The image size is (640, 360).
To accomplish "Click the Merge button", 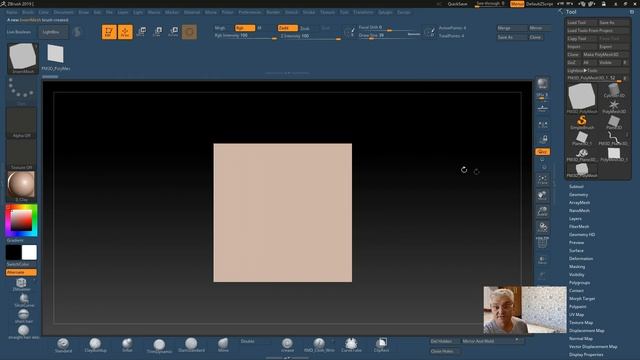I will tap(511, 28).
